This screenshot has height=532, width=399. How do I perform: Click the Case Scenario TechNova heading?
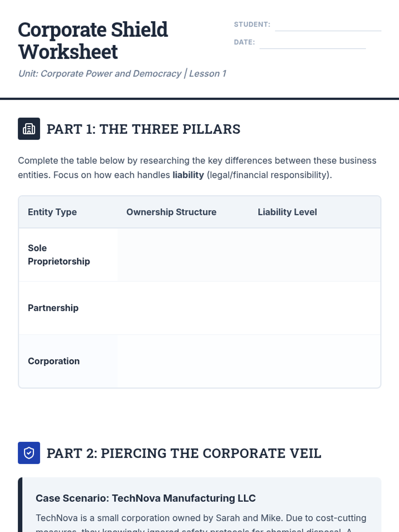pyautogui.click(x=146, y=498)
